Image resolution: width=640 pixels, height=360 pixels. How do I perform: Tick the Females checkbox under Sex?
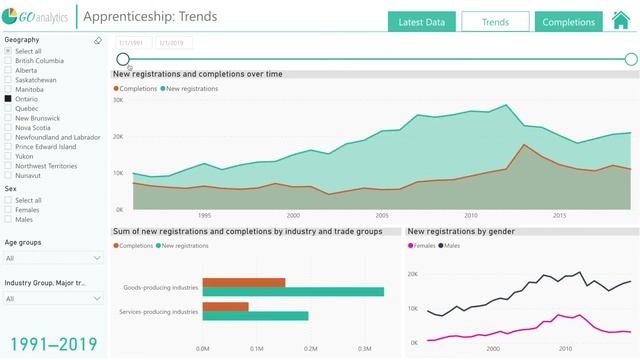click(x=8, y=210)
